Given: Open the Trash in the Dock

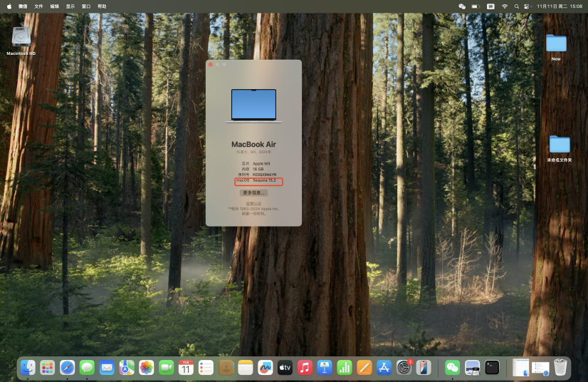Looking at the screenshot, I should coord(560,367).
